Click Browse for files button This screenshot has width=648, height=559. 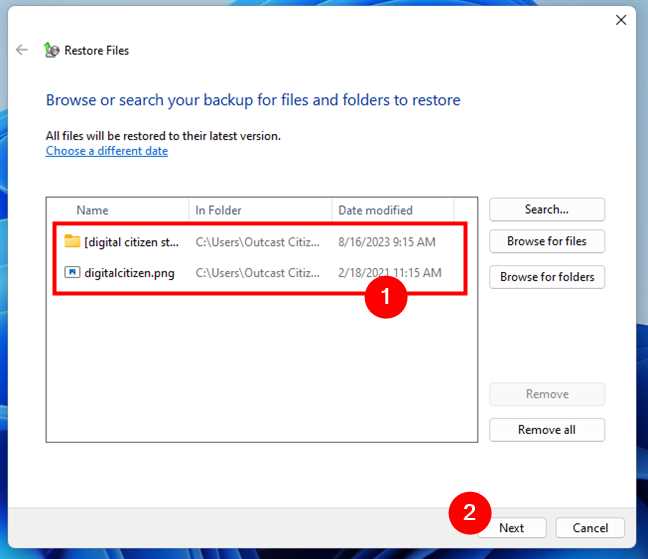[x=547, y=241]
